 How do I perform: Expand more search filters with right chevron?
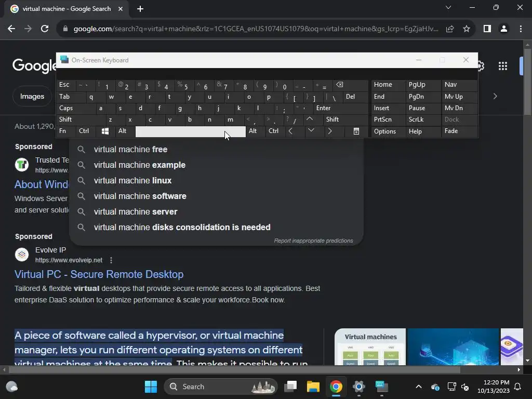[495, 96]
